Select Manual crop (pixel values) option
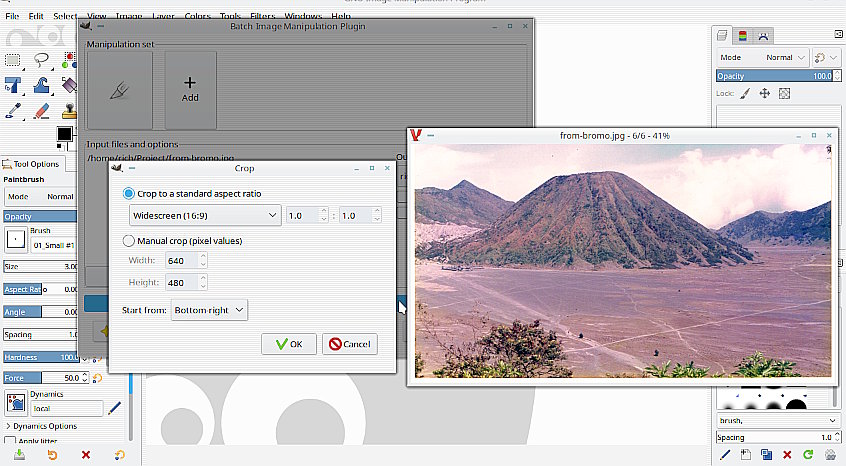This screenshot has height=466, width=846. point(182,241)
